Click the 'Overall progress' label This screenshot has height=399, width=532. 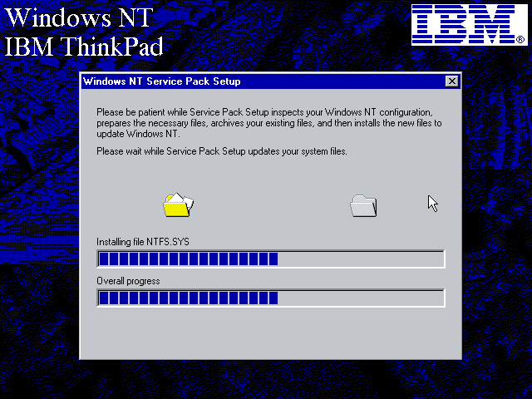click(128, 281)
